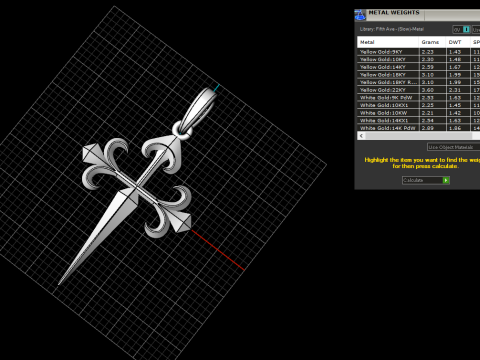Click the Metal Weights panel title

point(394,13)
